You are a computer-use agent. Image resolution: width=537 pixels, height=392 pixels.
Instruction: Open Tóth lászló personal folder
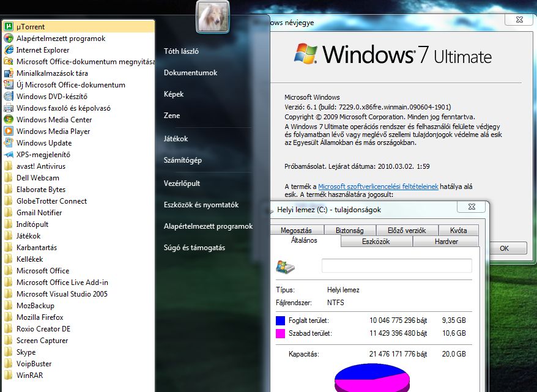tap(181, 51)
